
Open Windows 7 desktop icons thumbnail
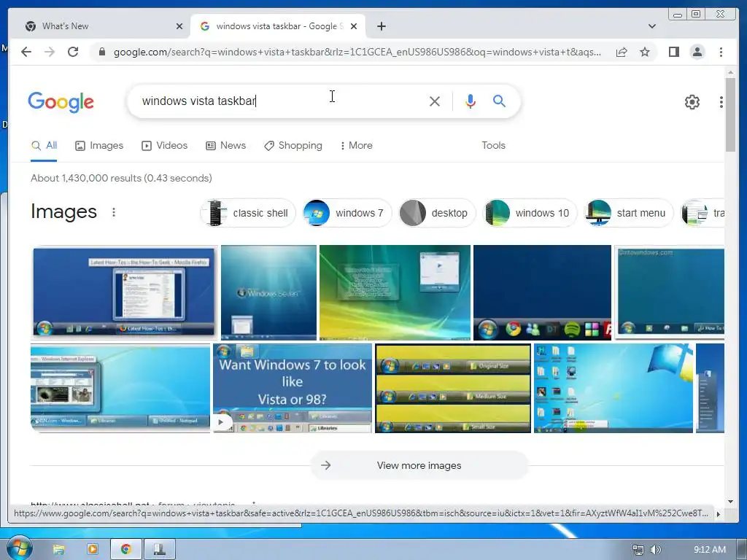[614, 388]
